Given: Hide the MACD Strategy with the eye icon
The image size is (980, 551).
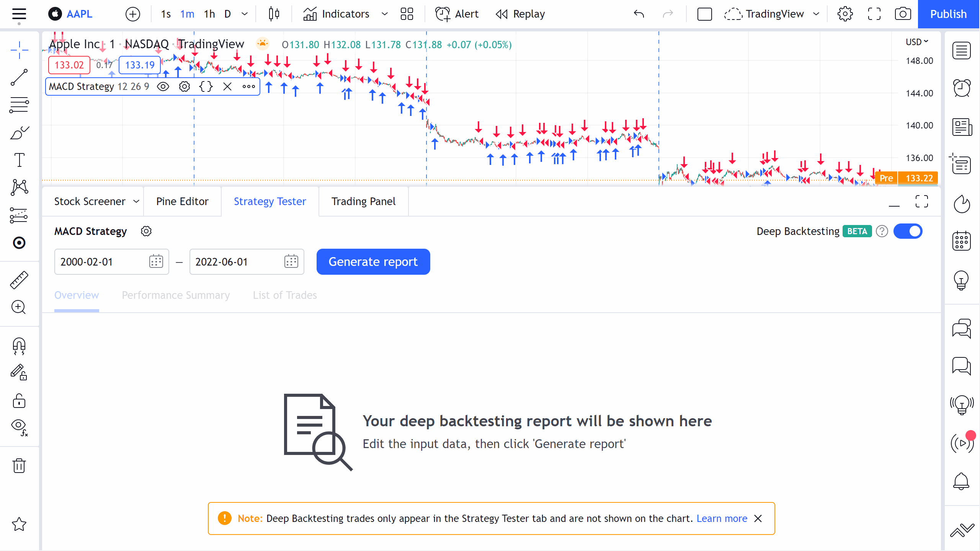Looking at the screenshot, I should pyautogui.click(x=163, y=86).
